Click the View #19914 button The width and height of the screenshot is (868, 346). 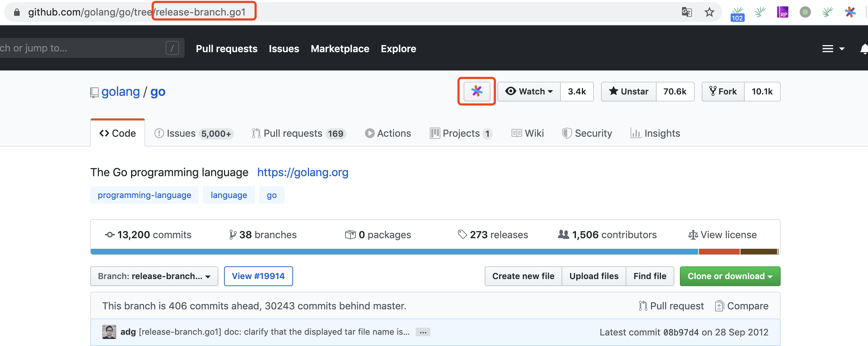(258, 276)
